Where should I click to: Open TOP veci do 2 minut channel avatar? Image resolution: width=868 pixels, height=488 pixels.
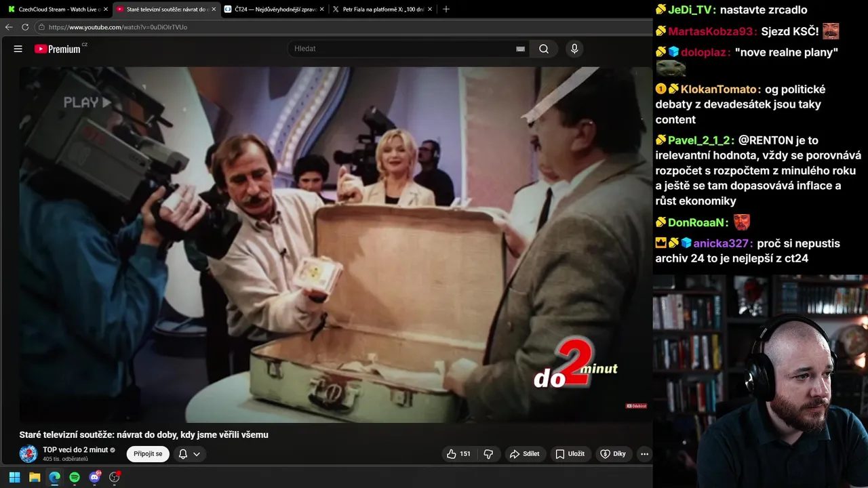[28, 453]
